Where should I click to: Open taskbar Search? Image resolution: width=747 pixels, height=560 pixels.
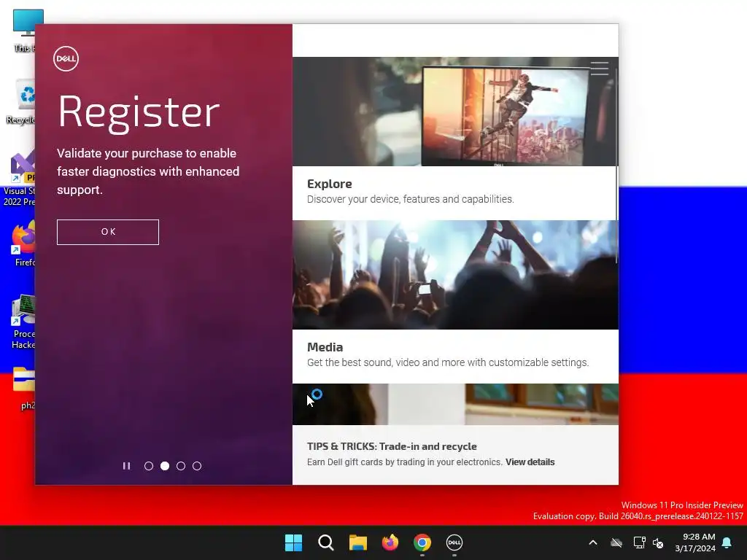(x=326, y=542)
